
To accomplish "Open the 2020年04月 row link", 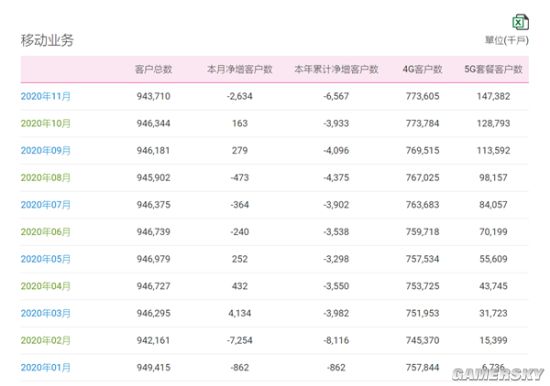I will pyautogui.click(x=46, y=286).
